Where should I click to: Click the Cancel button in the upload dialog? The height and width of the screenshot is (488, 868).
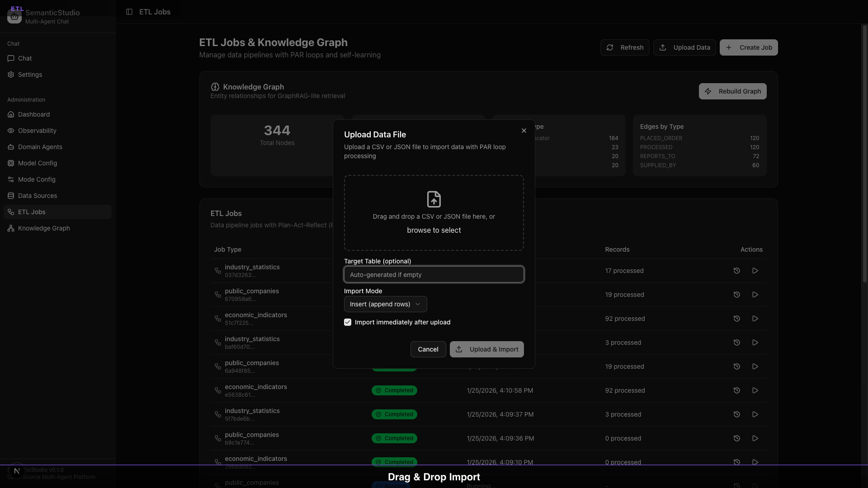[x=428, y=349]
